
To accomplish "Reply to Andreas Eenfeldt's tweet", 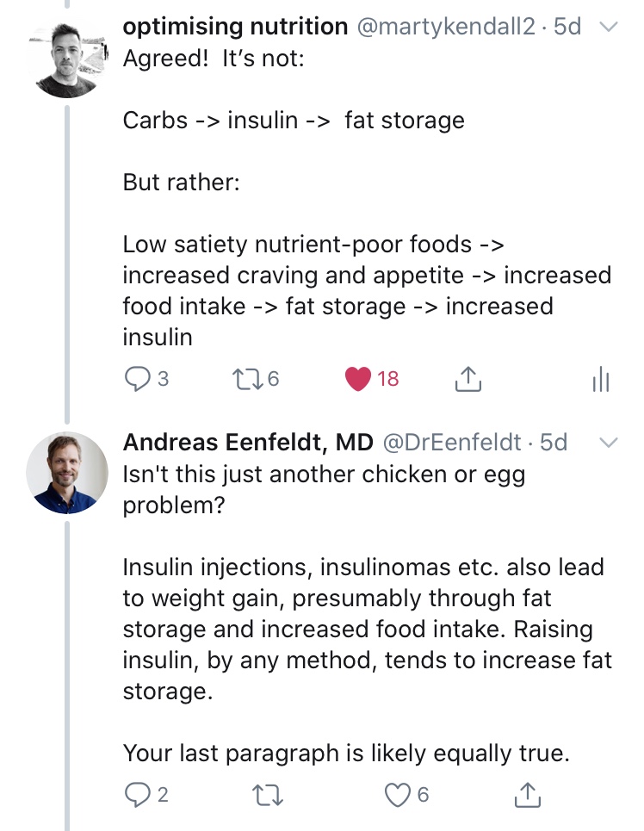I will click(138, 795).
